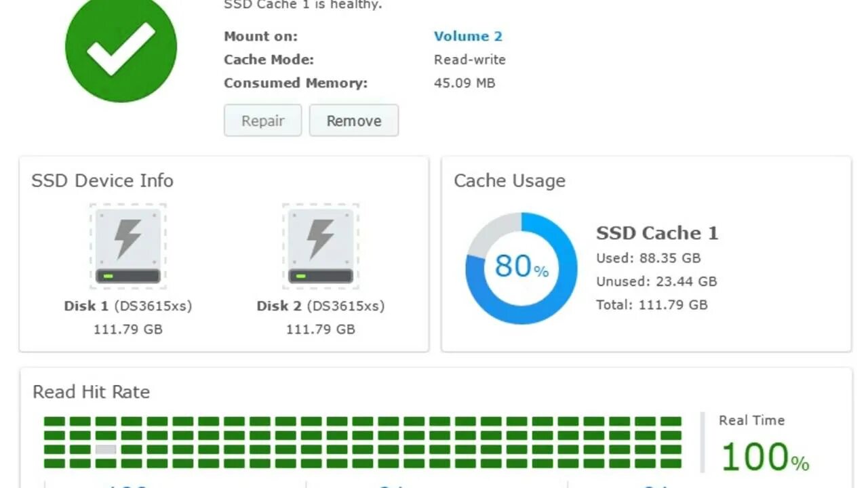Click the 80% cache usage donut chart
Viewport: 868px width, 488px height.
[521, 268]
